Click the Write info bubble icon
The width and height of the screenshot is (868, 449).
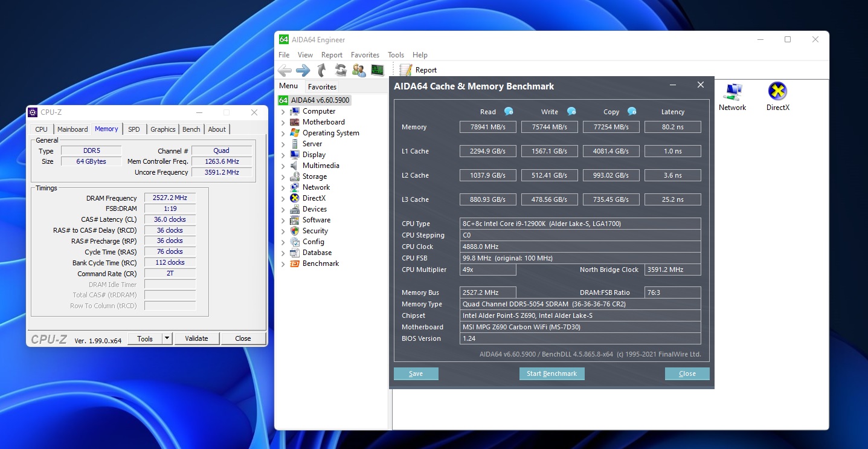[571, 111]
